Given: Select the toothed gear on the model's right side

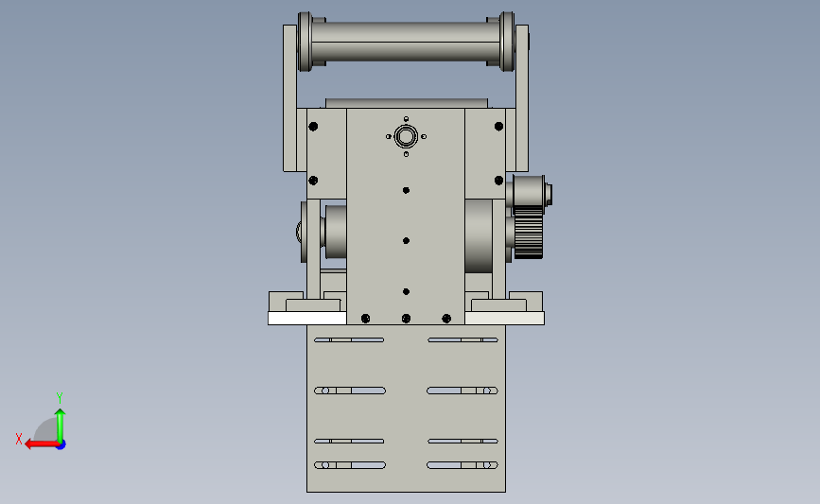Looking at the screenshot, I should click(x=528, y=233).
